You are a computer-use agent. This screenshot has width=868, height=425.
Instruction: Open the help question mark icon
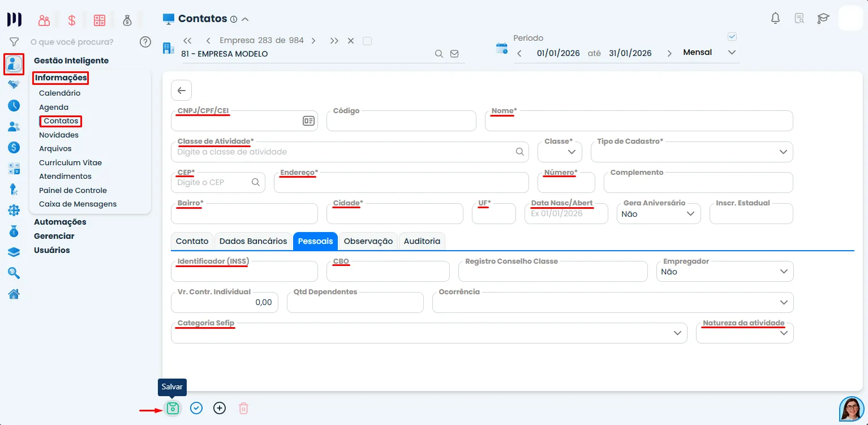(x=145, y=42)
